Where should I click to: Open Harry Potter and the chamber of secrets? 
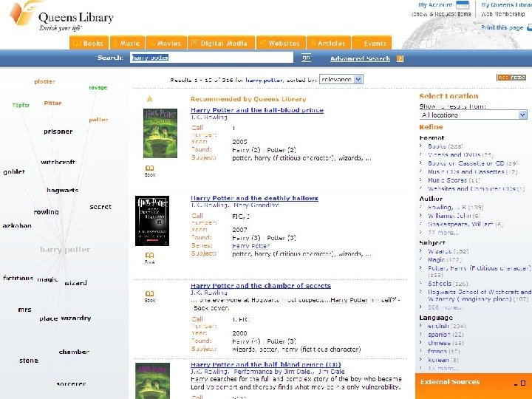coord(261,286)
